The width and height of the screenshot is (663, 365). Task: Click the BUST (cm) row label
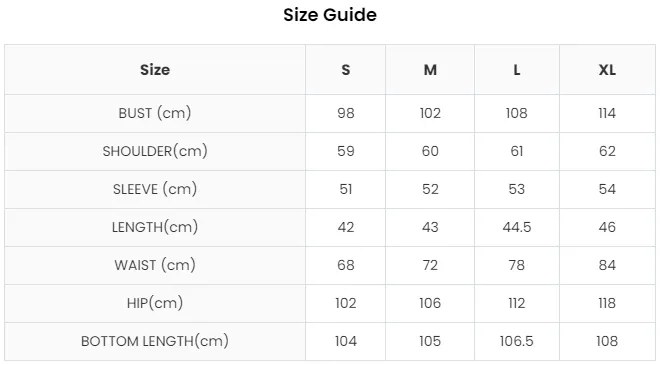155,113
